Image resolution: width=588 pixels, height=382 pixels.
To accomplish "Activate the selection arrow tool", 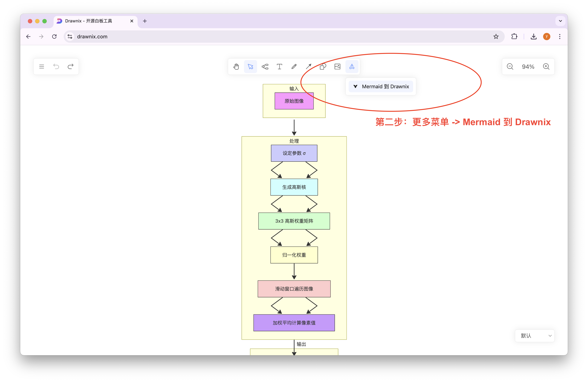I will click(x=250, y=67).
